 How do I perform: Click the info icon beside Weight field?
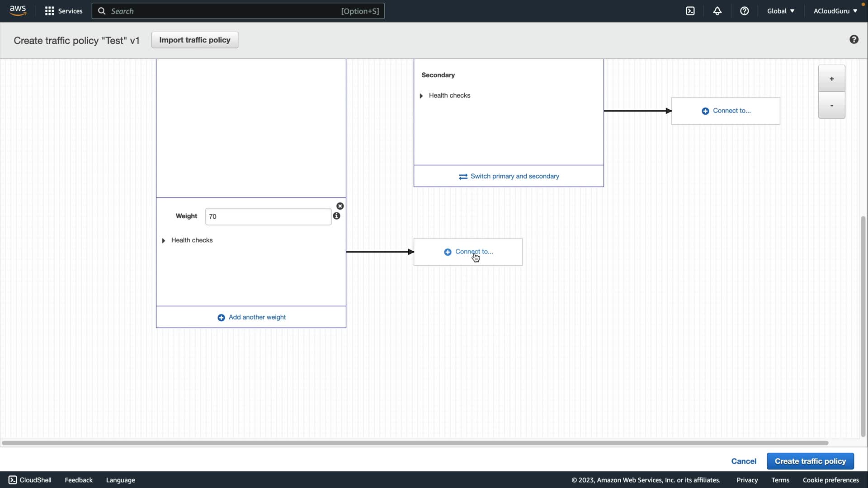(336, 216)
